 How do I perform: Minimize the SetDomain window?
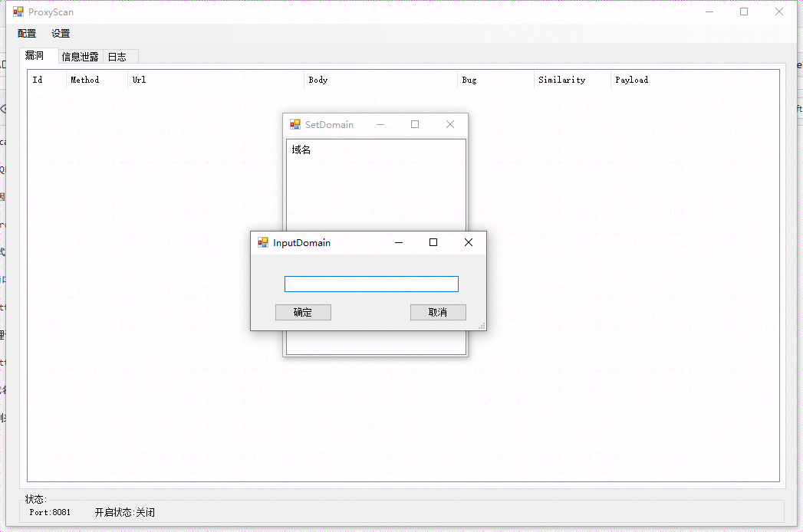[380, 124]
